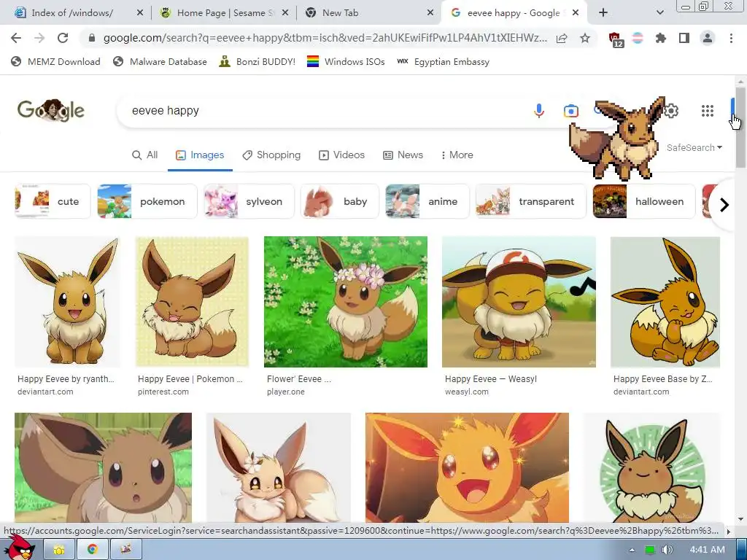Bookmark this page with star icon

pos(585,38)
